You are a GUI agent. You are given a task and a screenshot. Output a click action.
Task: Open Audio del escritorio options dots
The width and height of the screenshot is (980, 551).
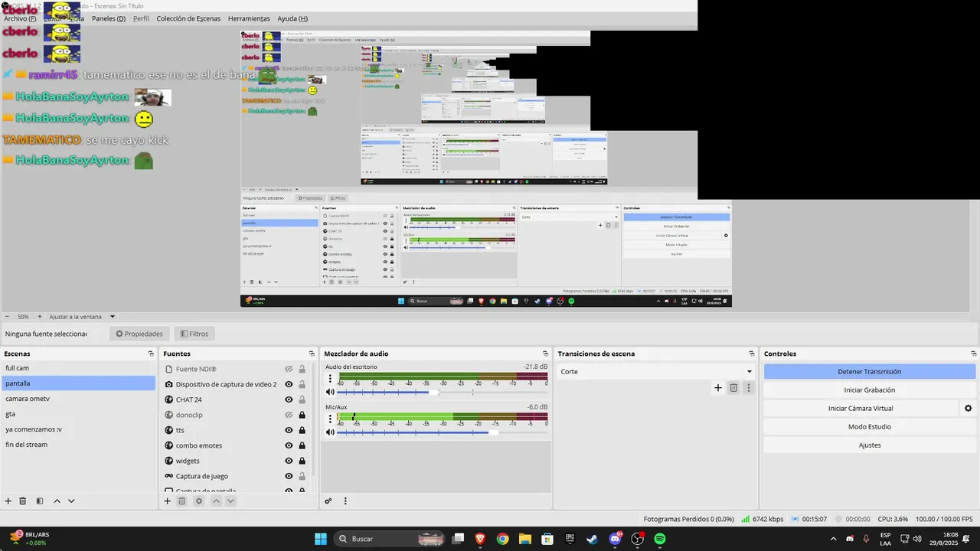[x=330, y=378]
